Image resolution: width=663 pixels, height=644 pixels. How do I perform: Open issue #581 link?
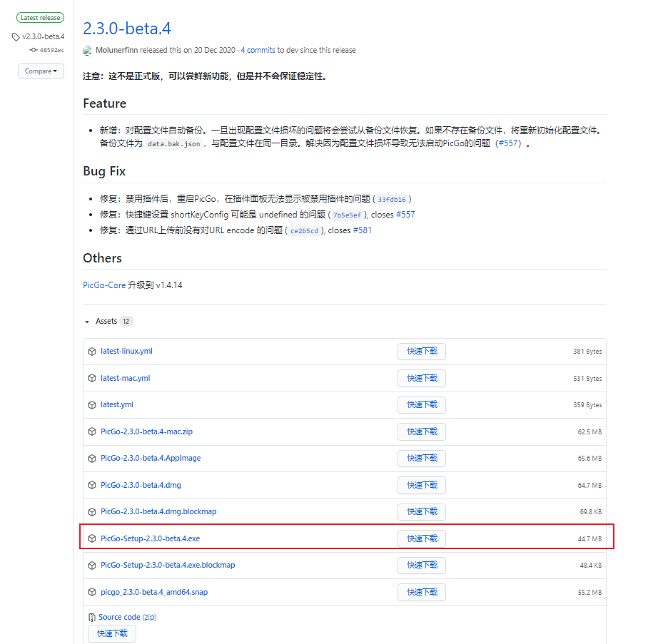363,230
